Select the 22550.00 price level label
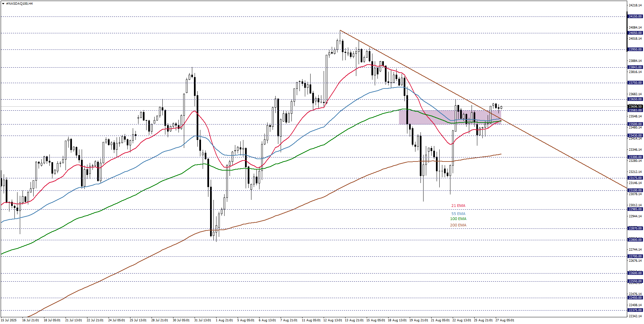The height and width of the screenshot is (324, 644). coord(635,281)
